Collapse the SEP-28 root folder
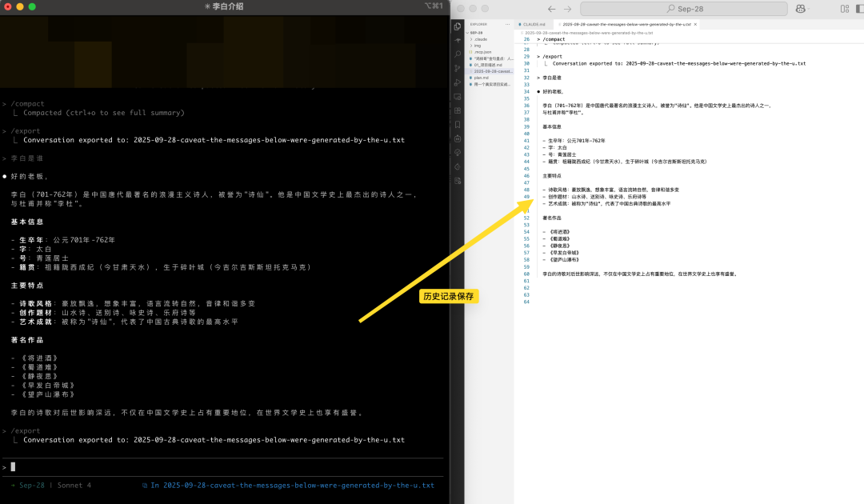 pos(490,33)
